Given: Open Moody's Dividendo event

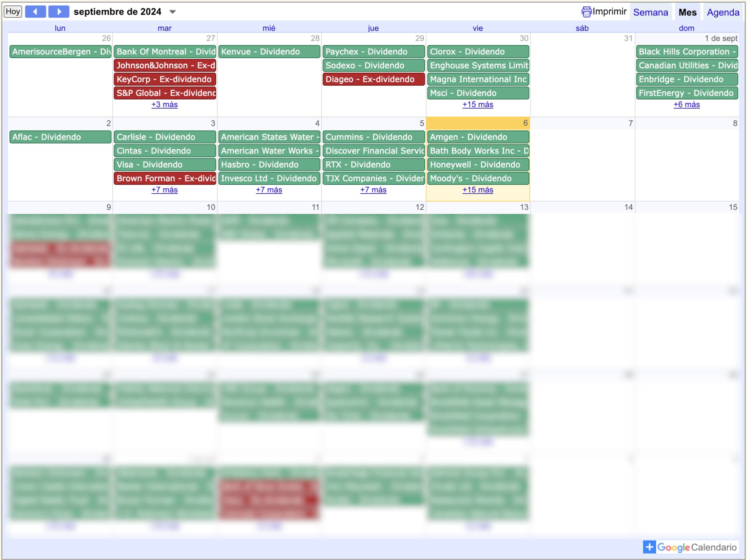Looking at the screenshot, I should [478, 178].
